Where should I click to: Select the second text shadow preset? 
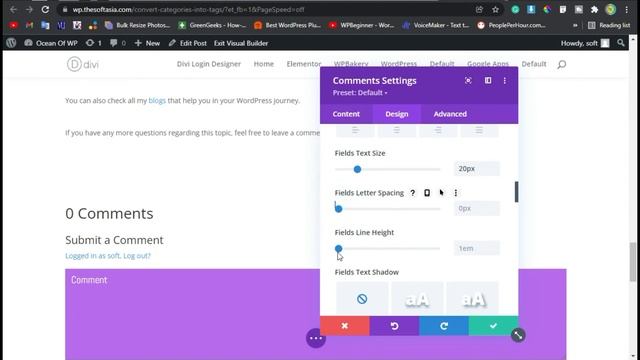(417, 298)
